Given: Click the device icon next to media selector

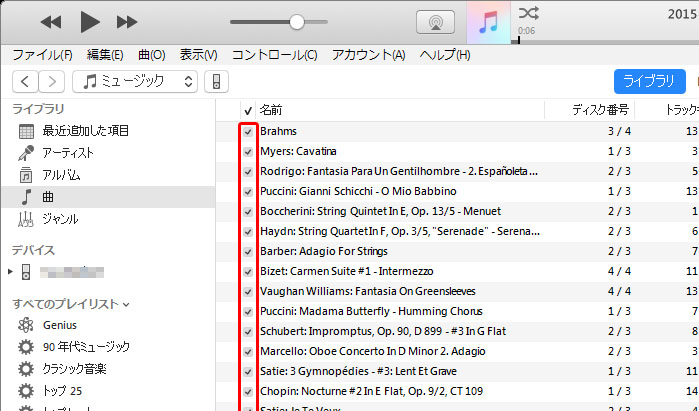Looking at the screenshot, I should (x=219, y=81).
